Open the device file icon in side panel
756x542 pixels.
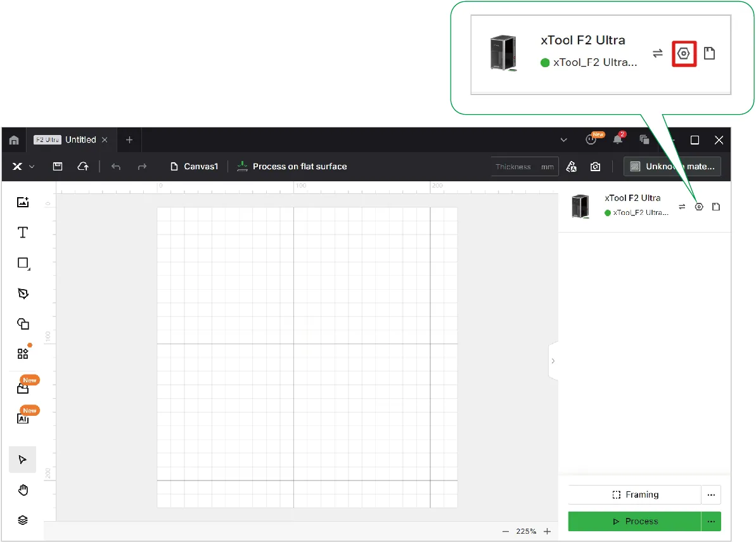click(716, 207)
